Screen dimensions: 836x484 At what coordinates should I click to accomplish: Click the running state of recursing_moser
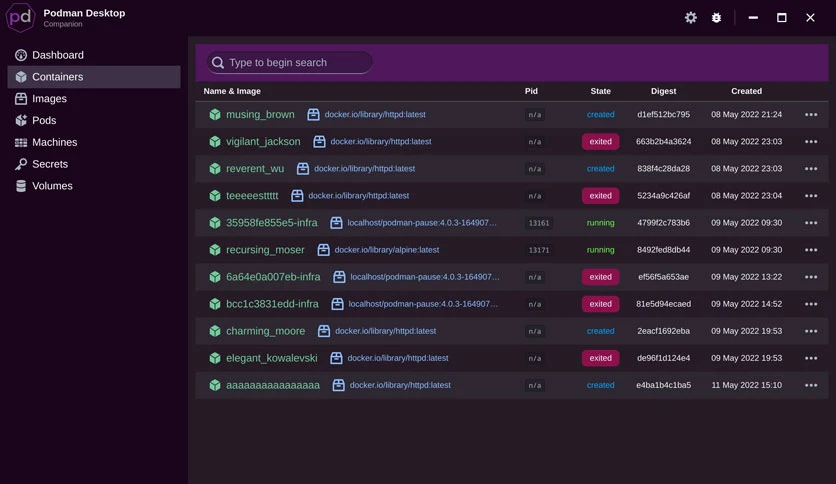point(600,249)
